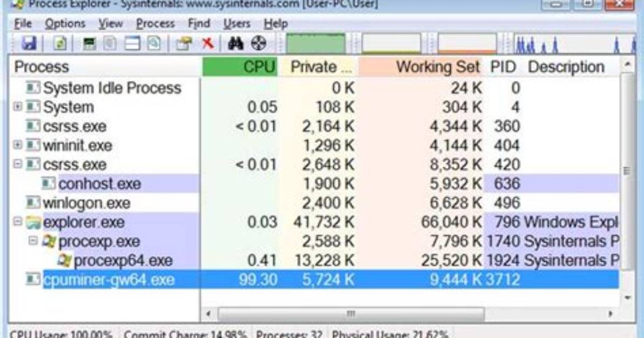Click PID 3712 cell
This screenshot has width=644, height=338.
(x=503, y=280)
